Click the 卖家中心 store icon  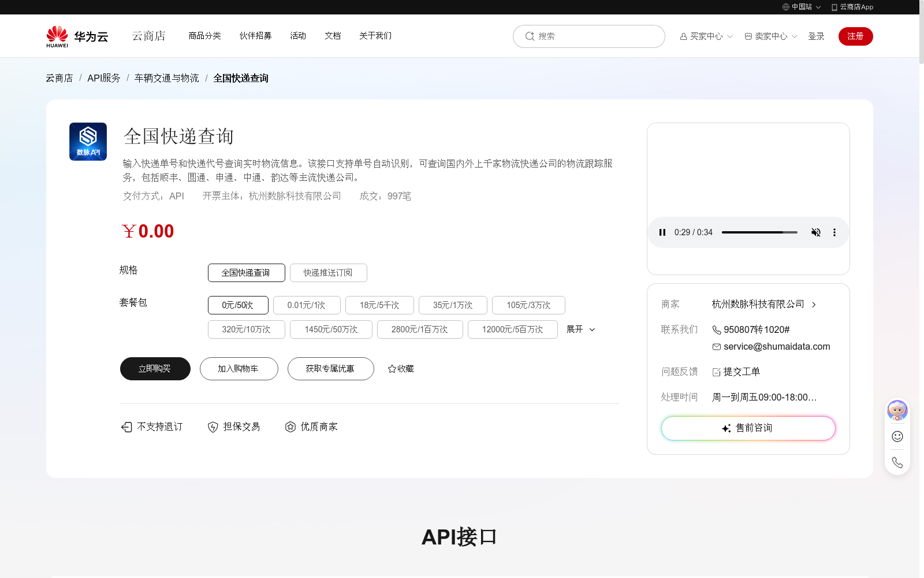(748, 36)
